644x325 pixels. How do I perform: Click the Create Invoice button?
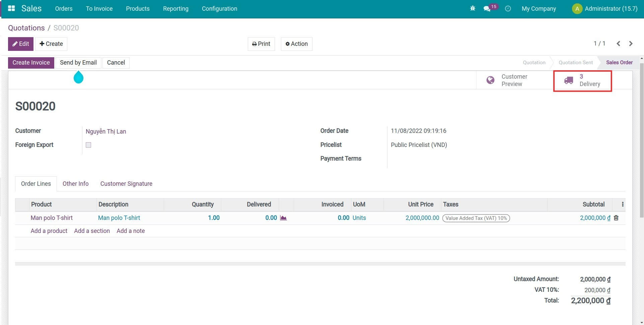[31, 63]
